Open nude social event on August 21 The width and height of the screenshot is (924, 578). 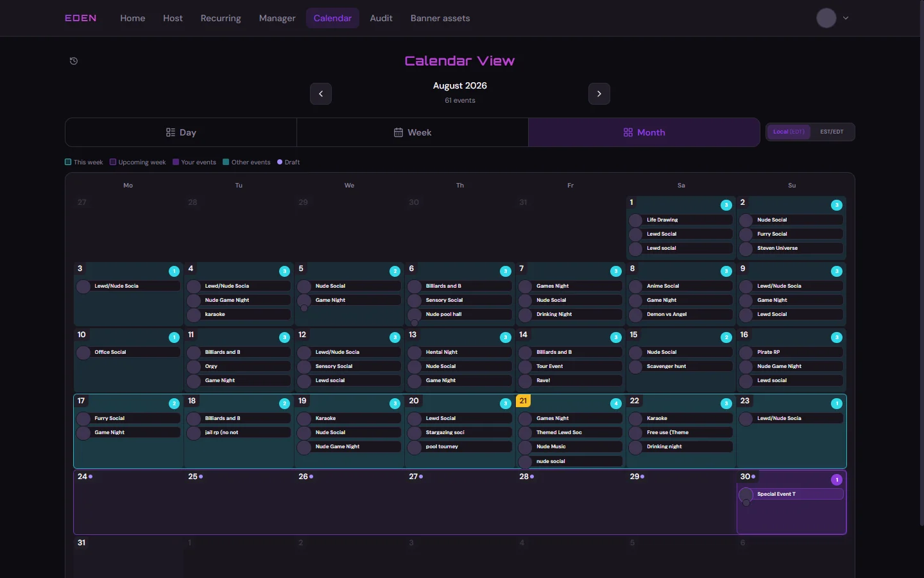(x=570, y=461)
